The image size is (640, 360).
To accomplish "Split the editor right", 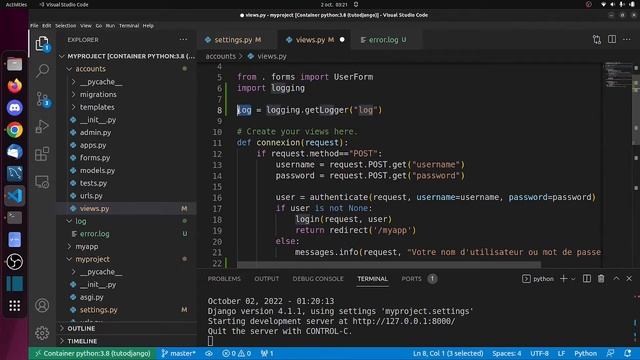I will (612, 40).
